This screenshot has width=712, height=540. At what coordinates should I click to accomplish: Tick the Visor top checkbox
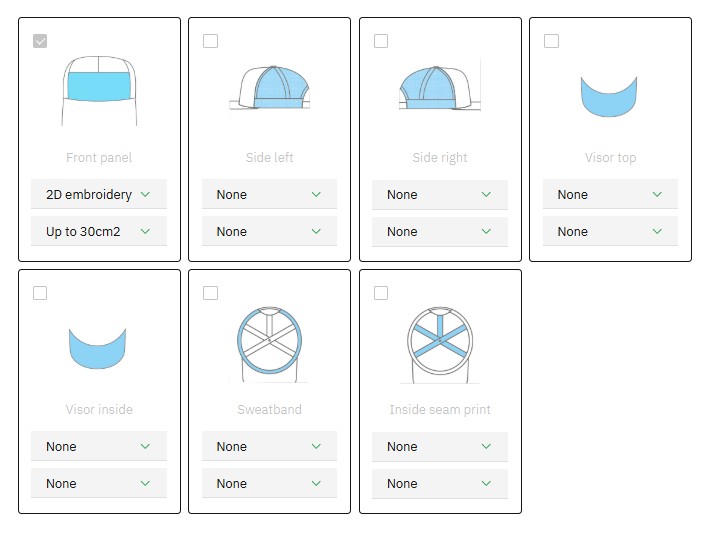coord(551,41)
